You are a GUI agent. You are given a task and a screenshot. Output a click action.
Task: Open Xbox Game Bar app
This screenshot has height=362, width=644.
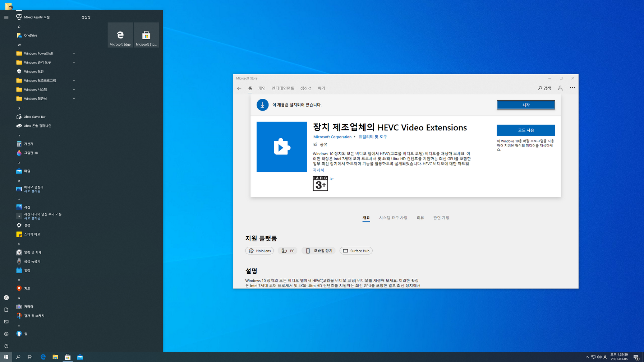[x=46, y=117]
